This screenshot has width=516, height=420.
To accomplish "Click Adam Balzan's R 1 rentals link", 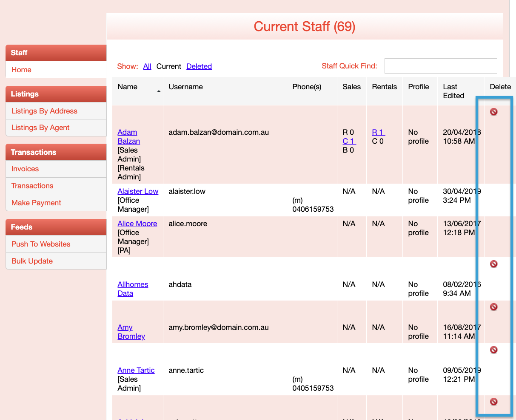I will [x=378, y=132].
